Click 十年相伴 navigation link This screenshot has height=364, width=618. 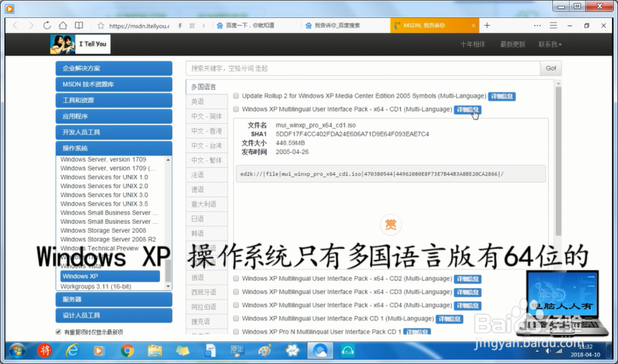473,44
